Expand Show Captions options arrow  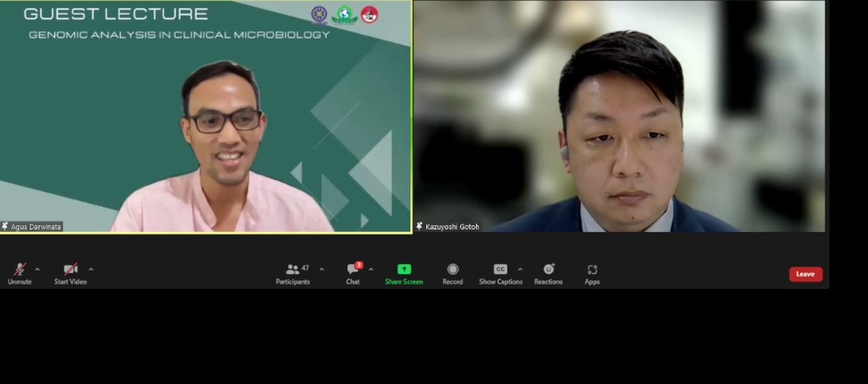(x=520, y=270)
